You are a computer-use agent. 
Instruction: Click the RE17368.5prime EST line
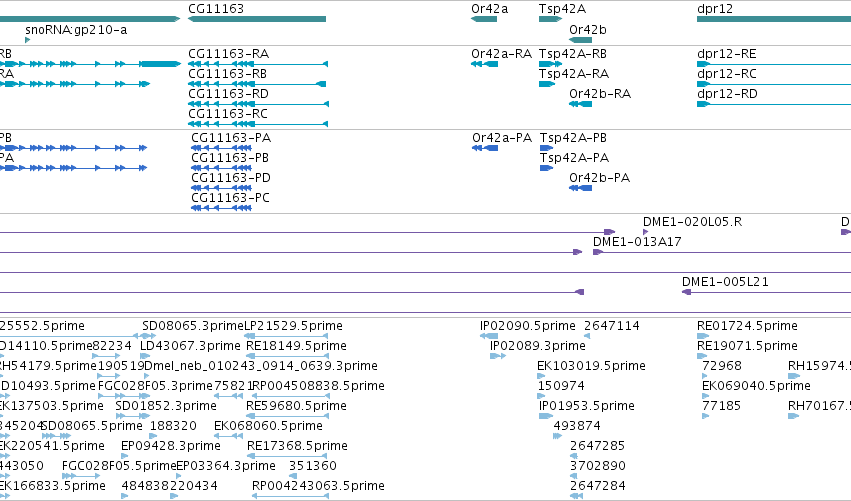point(288,456)
